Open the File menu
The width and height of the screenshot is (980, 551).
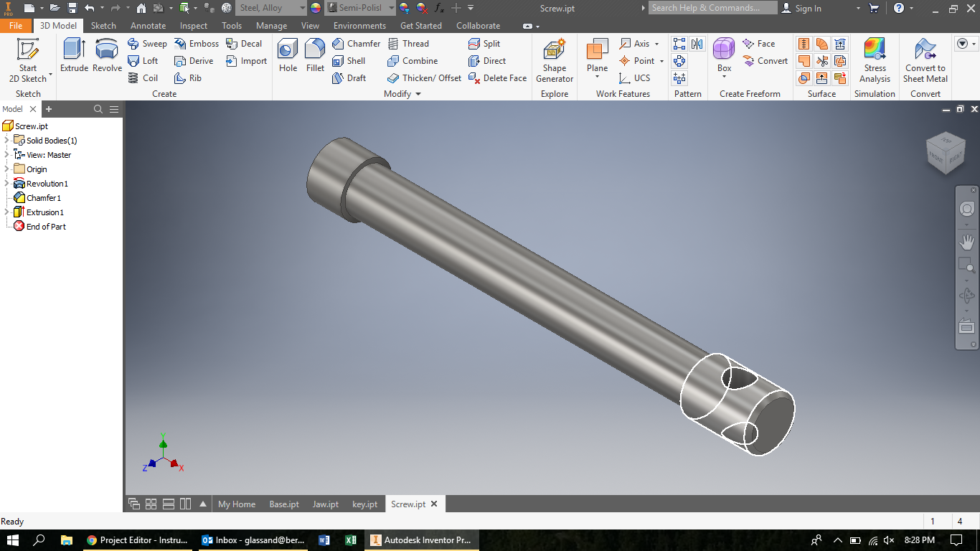tap(16, 25)
